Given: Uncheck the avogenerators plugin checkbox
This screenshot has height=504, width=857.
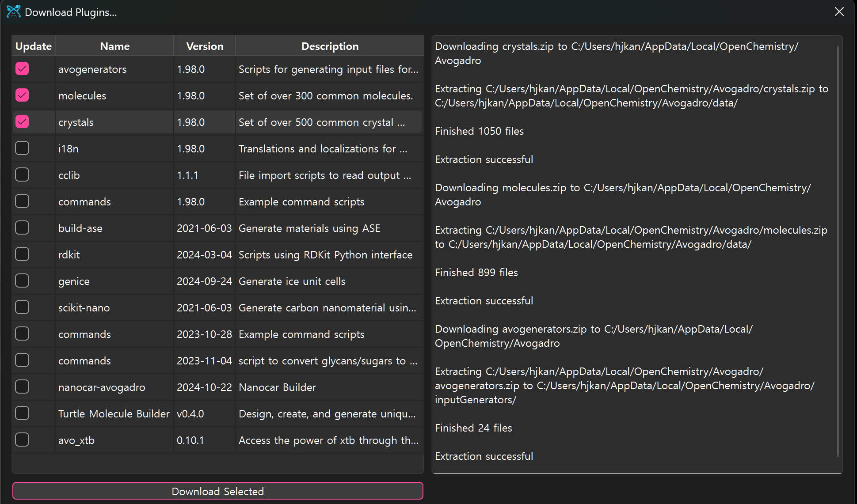Looking at the screenshot, I should [22, 69].
